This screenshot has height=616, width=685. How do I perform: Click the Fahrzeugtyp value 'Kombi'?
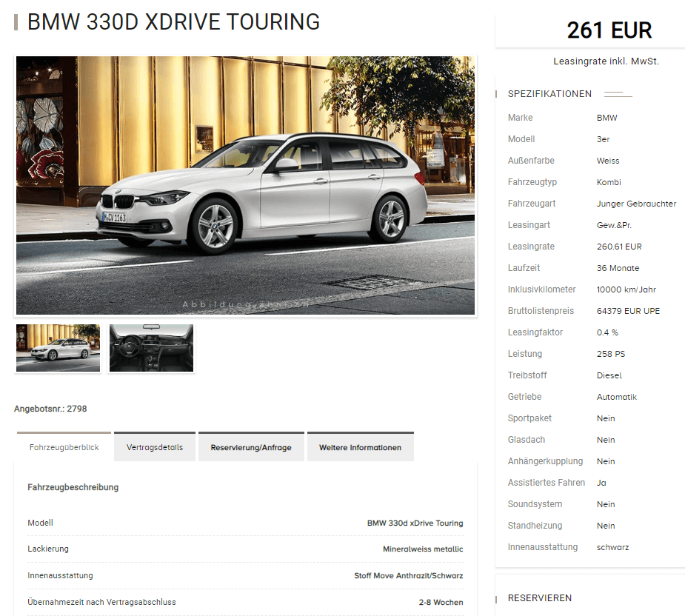(x=609, y=182)
